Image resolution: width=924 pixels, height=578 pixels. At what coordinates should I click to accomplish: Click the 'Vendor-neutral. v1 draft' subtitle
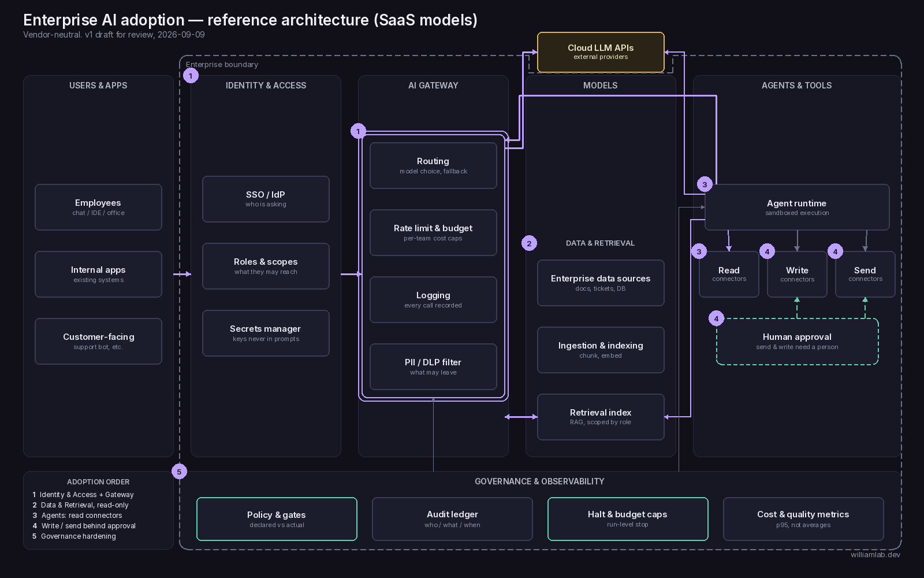114,35
